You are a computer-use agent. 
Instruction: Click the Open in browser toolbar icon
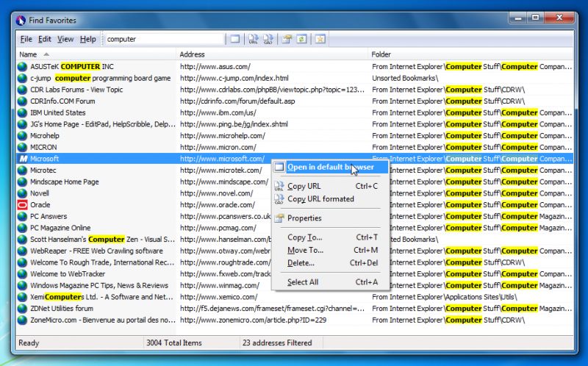235,39
